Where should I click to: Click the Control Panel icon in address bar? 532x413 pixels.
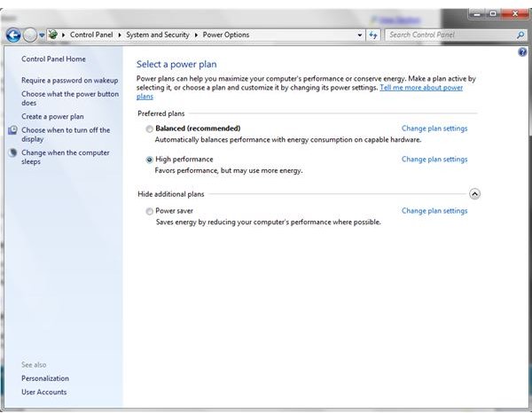click(x=53, y=35)
